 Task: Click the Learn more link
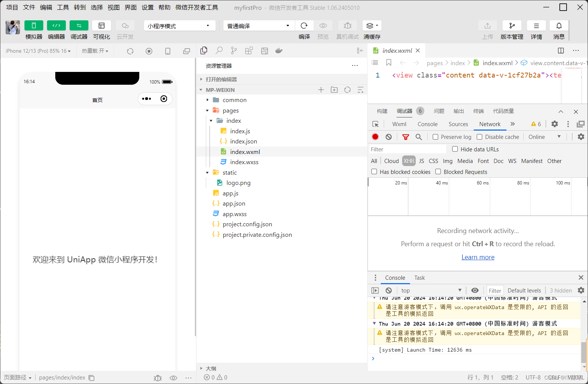(x=478, y=257)
